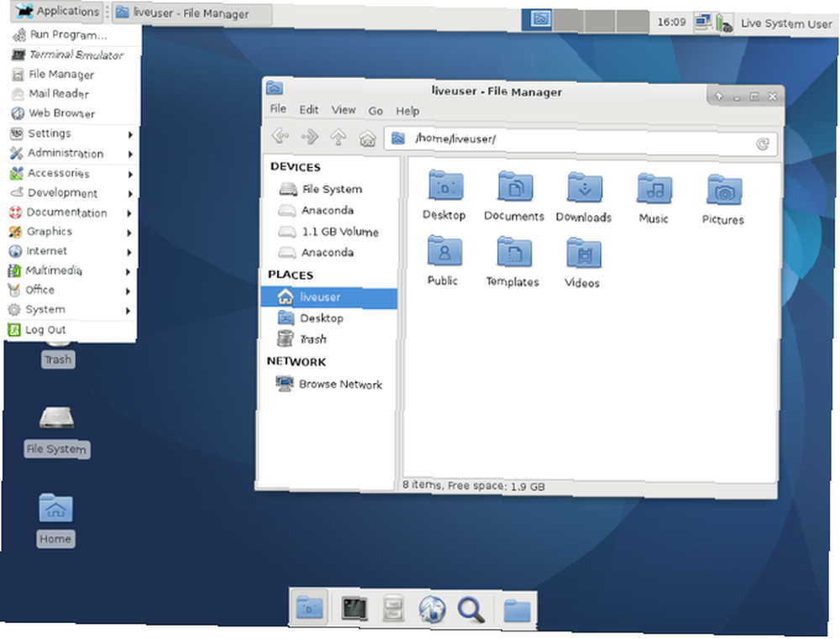Open the Go menu in File Manager
840x639 pixels.
(375, 110)
